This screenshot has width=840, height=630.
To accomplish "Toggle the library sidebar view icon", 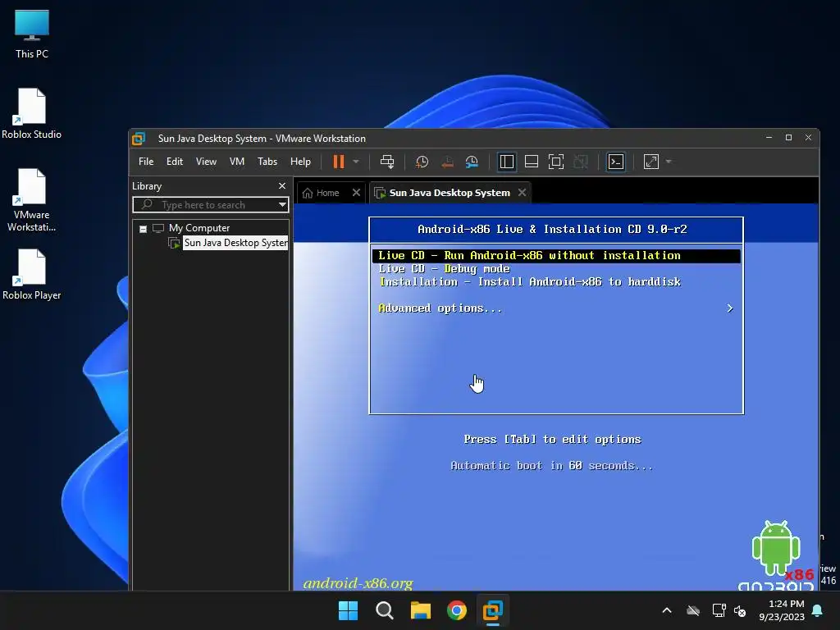I will (506, 162).
